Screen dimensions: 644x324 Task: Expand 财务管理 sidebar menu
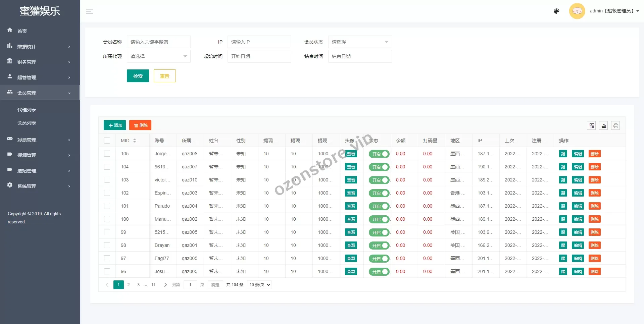(x=40, y=62)
